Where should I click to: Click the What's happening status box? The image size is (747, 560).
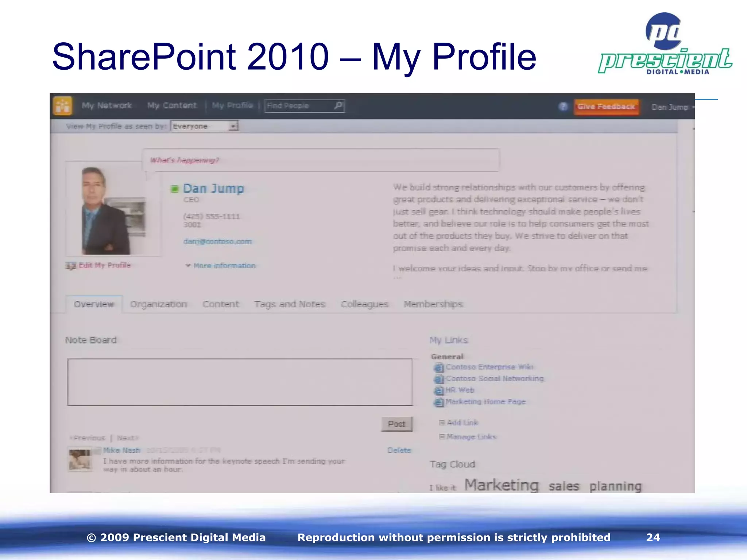(x=321, y=160)
